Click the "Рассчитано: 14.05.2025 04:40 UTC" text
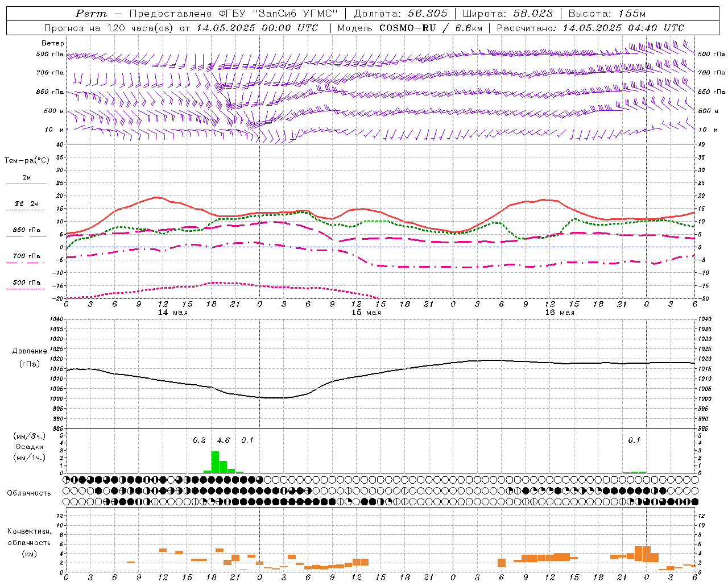 590,28
